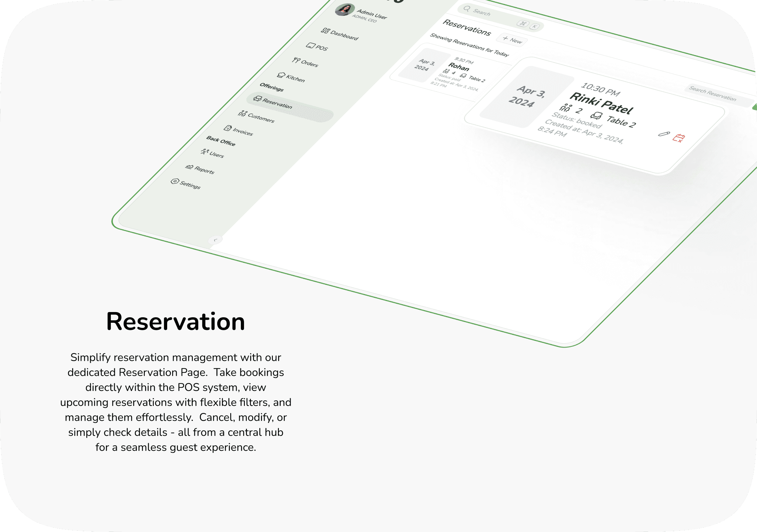
Task: Click the Reservations page heading
Action: pos(467,28)
